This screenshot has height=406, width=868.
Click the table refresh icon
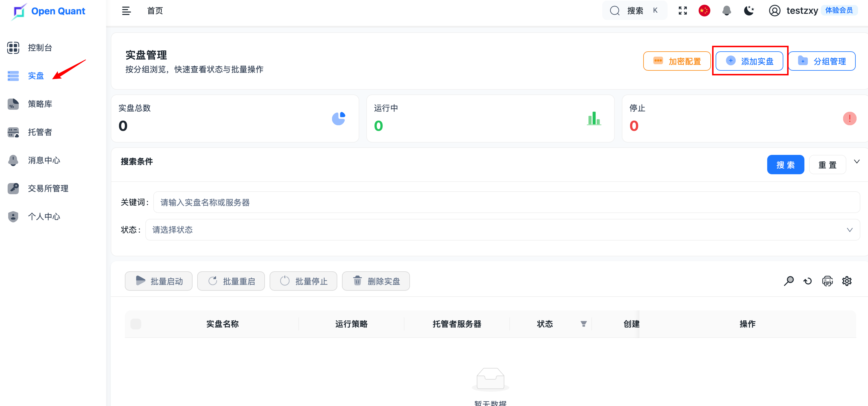(808, 281)
